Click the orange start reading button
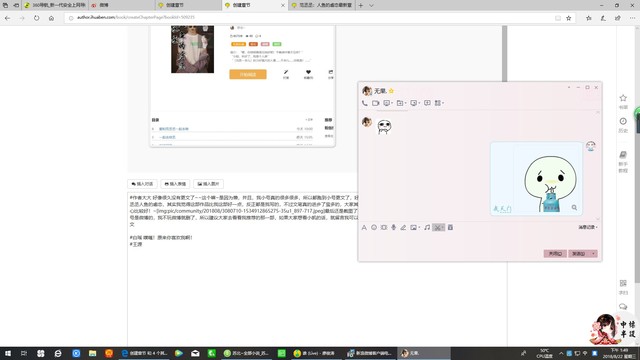This screenshot has height=360, width=640. (248, 74)
